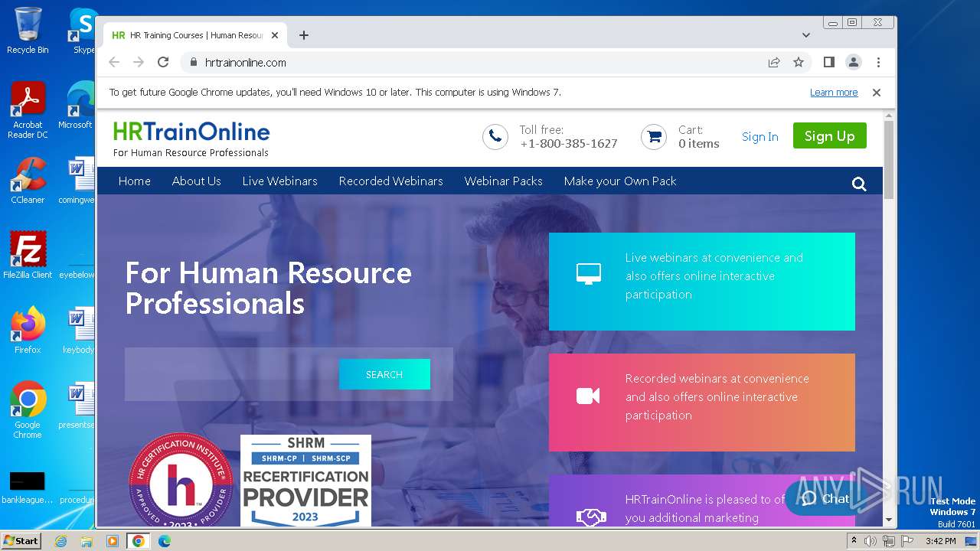Bookmark this tab with the star icon
980x551 pixels.
point(799,63)
